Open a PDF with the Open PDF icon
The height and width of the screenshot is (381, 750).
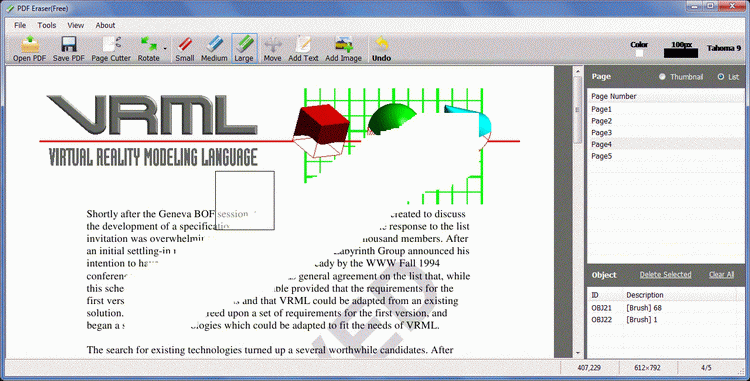[29, 49]
